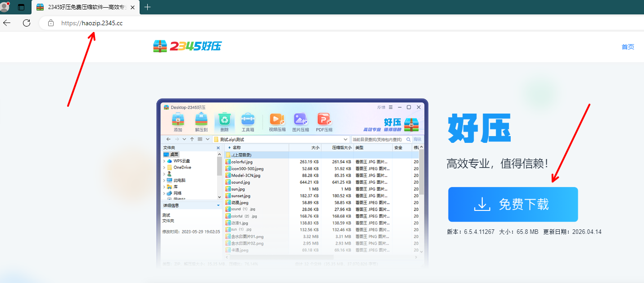Expand the 此电脑 tree node
The height and width of the screenshot is (283, 644).
(x=164, y=180)
